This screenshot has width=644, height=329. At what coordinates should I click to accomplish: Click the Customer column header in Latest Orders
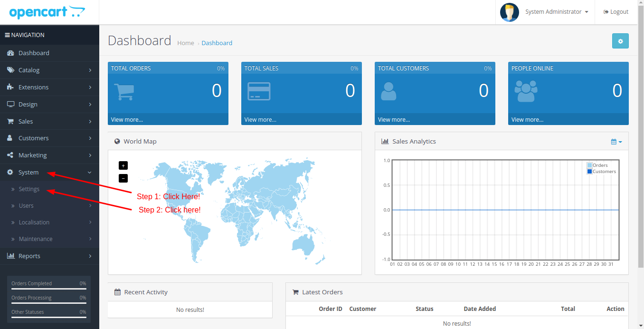point(363,309)
